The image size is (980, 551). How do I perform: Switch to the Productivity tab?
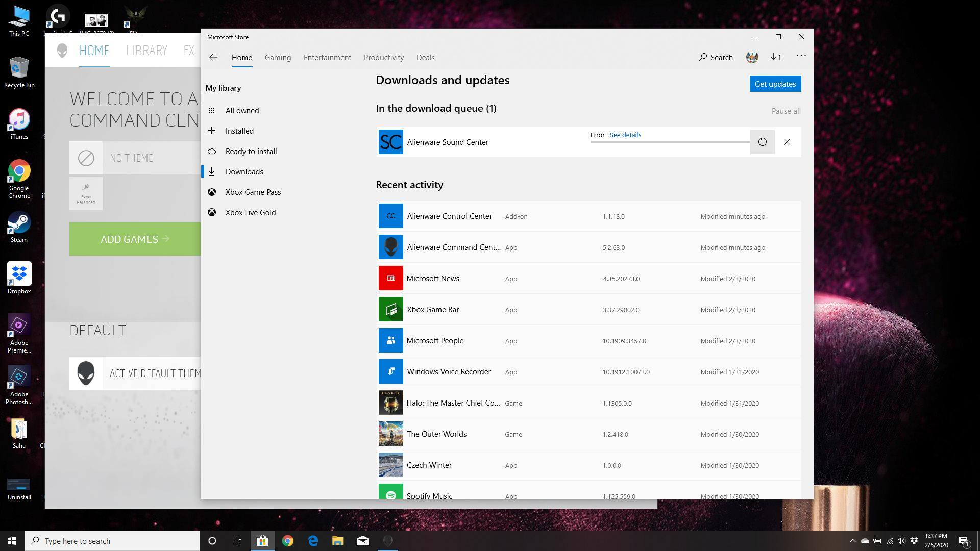[x=383, y=58]
